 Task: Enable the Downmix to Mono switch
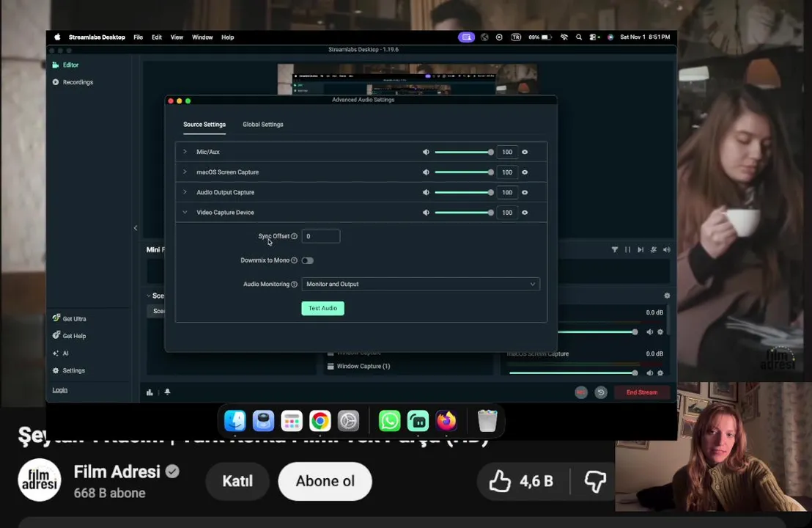(308, 260)
